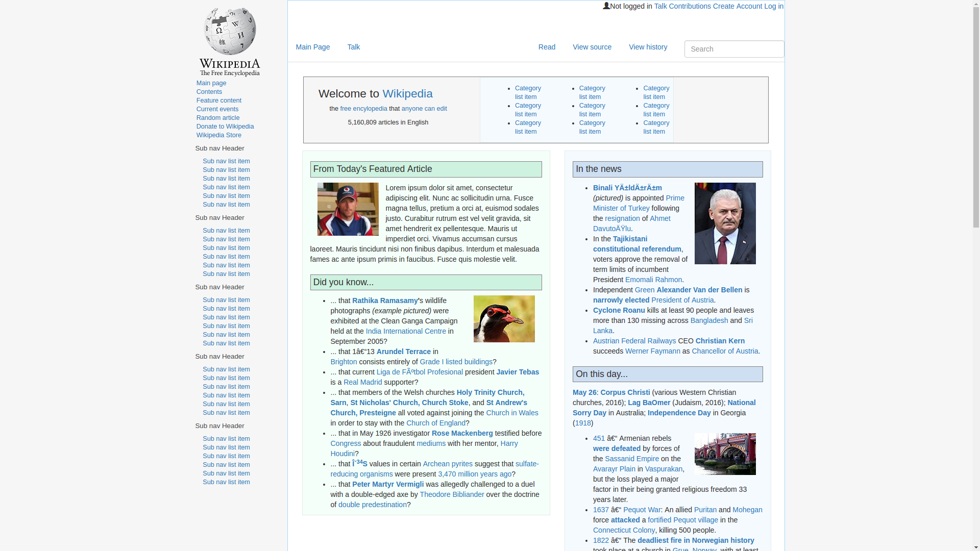The height and width of the screenshot is (551, 980).
Task: Click the Log in link
Action: click(774, 6)
